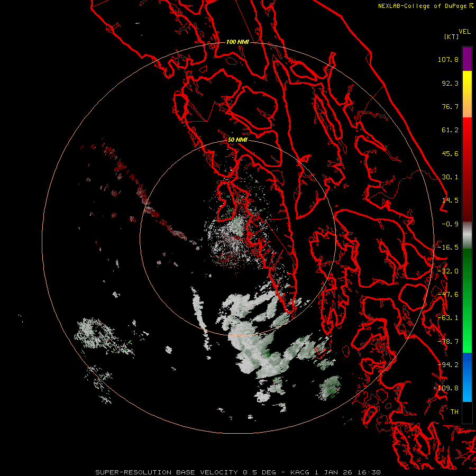Click the -47.6 velocity scale value

[448, 295]
